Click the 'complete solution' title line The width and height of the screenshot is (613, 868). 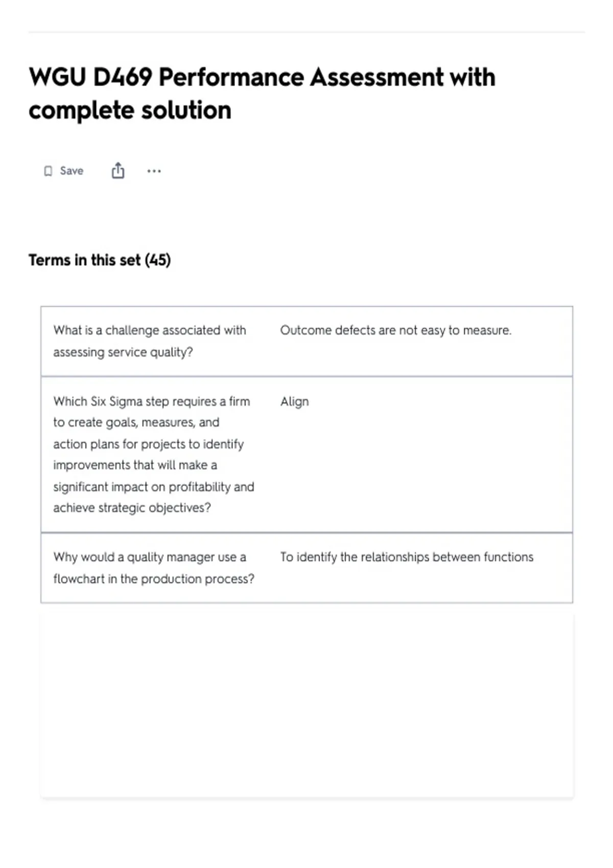(130, 111)
